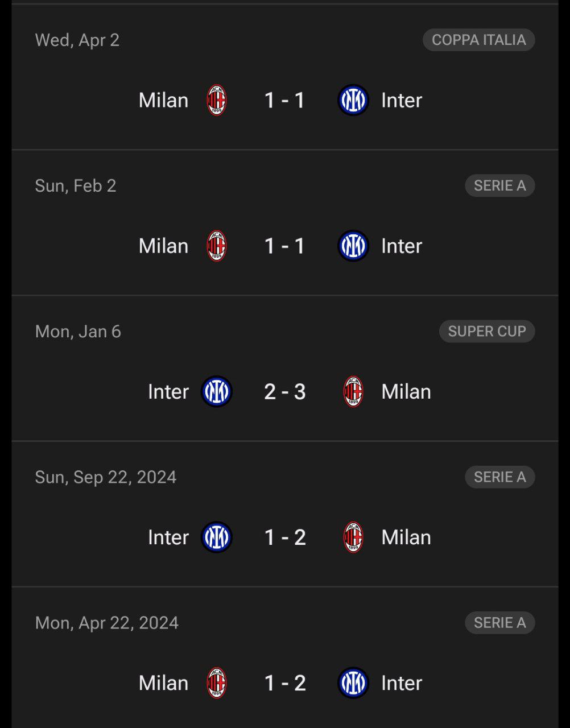570x728 pixels.
Task: Click Inter crest in Super Cup match
Action: pos(216,391)
